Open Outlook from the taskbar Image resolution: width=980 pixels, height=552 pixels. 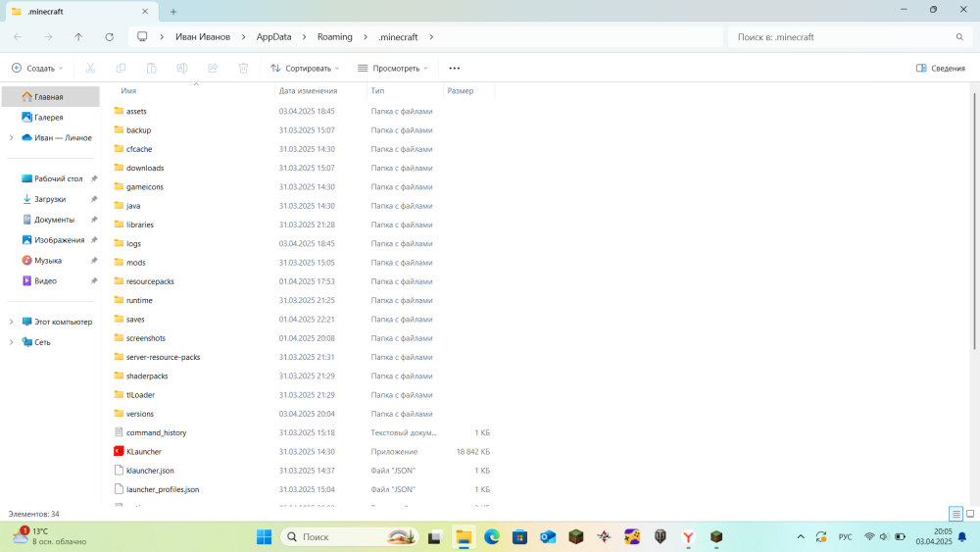[548, 537]
